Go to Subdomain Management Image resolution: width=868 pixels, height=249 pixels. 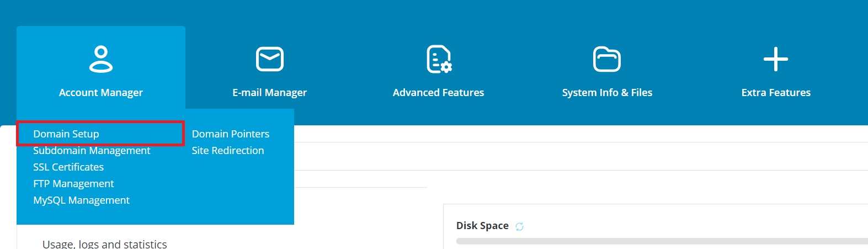(x=92, y=151)
